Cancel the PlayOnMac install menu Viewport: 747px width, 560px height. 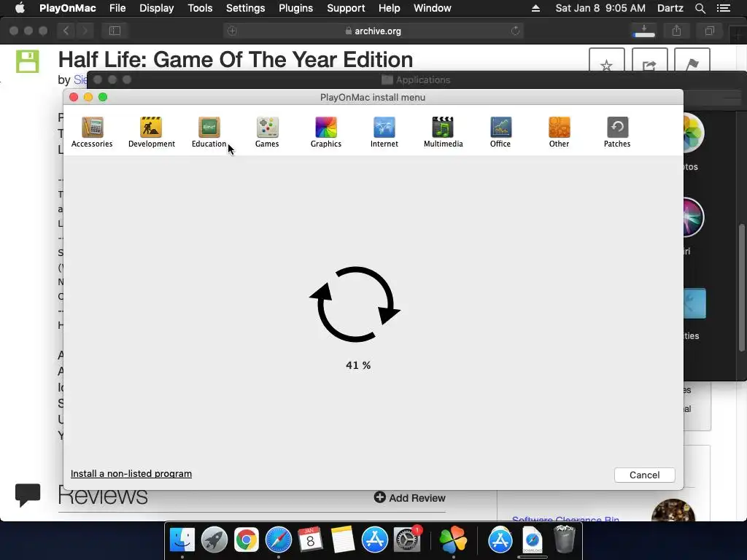[644, 475]
